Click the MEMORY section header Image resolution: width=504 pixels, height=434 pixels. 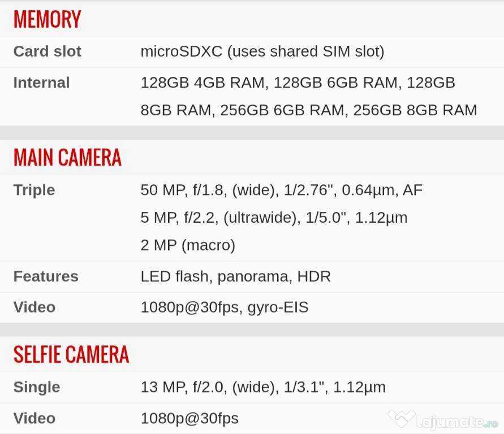pyautogui.click(x=48, y=19)
